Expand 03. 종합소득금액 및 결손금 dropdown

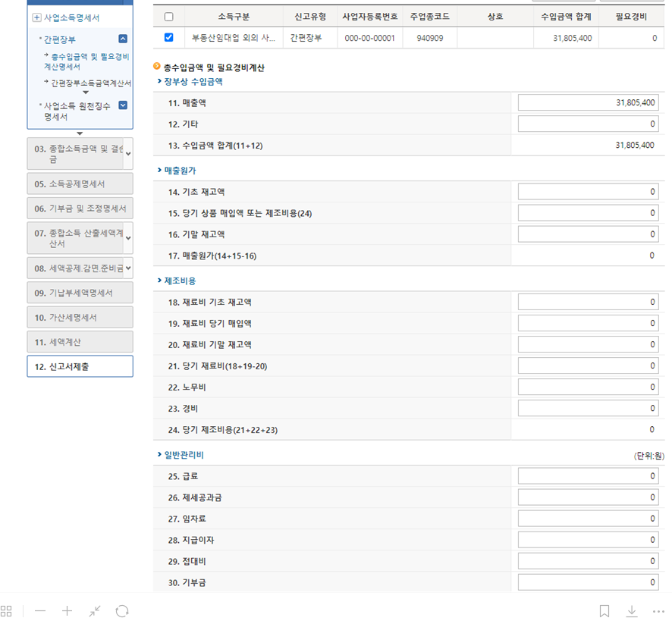click(x=128, y=154)
